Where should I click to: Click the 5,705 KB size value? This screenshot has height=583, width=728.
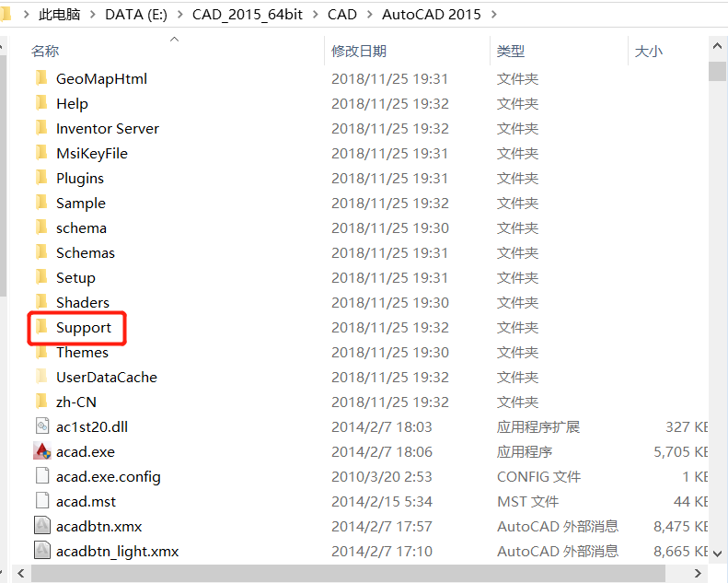coord(680,451)
